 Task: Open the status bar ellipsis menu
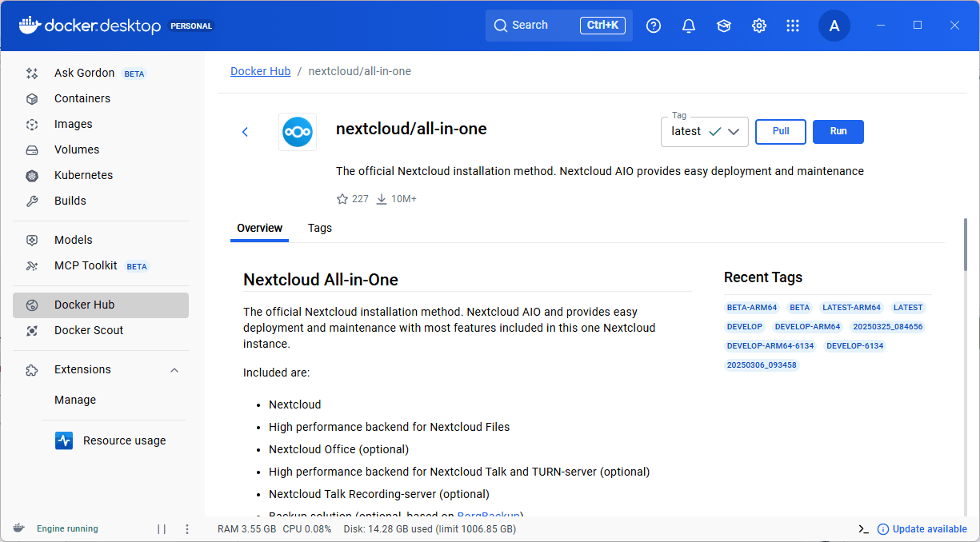(186, 528)
